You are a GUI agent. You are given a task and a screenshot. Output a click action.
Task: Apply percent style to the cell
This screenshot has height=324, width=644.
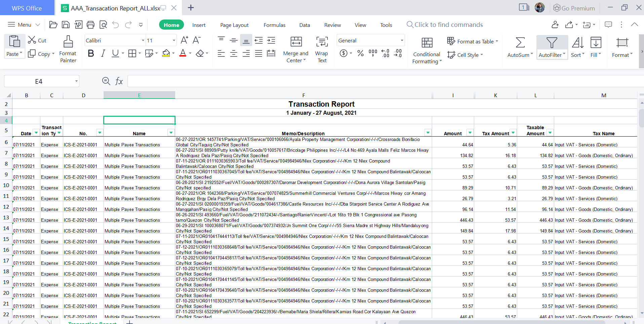361,53
